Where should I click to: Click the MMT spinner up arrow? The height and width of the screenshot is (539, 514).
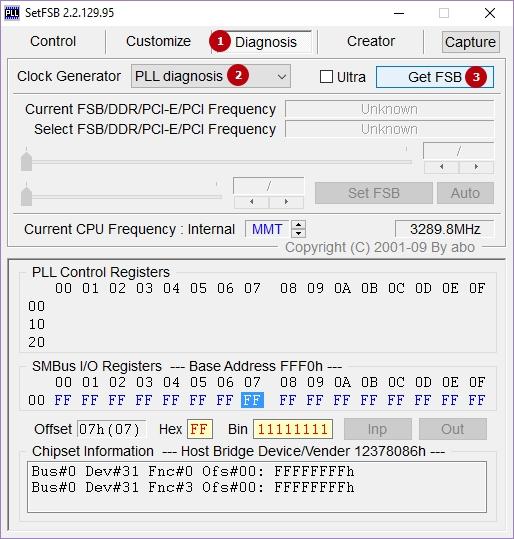pyautogui.click(x=298, y=225)
